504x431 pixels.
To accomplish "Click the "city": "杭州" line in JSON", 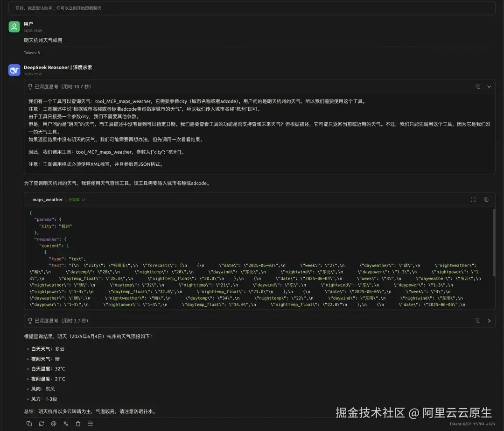I will pos(56,226).
